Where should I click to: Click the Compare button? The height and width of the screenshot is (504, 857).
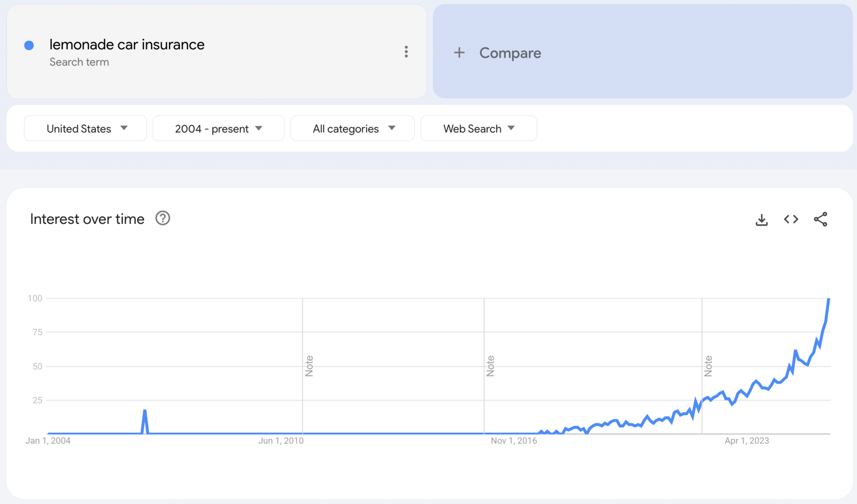[510, 53]
